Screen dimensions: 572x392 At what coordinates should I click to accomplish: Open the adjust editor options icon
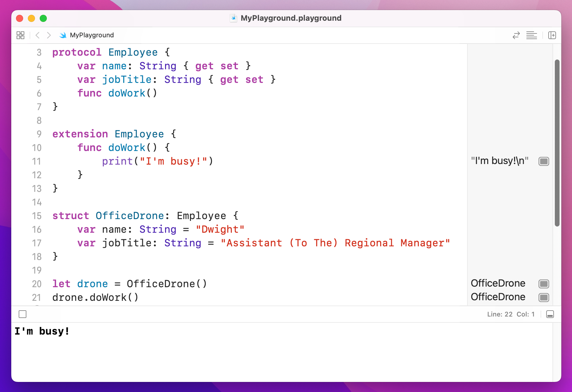coord(532,35)
